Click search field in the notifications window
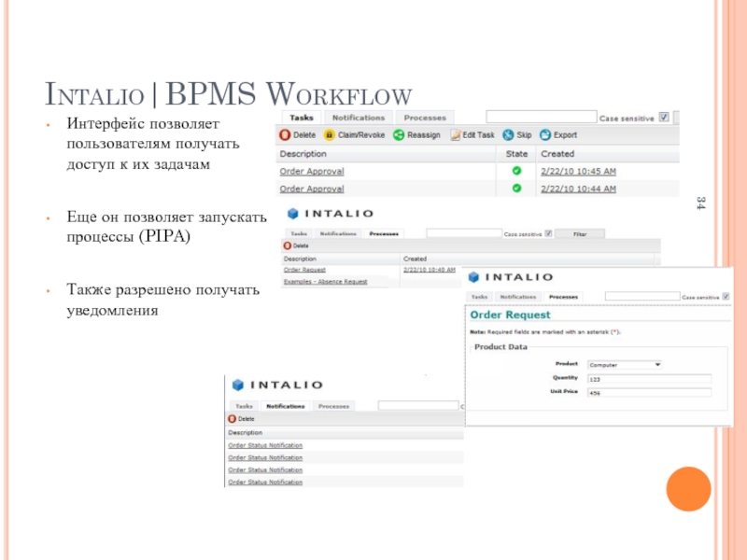Viewport: 747px width, 560px height. point(418,406)
